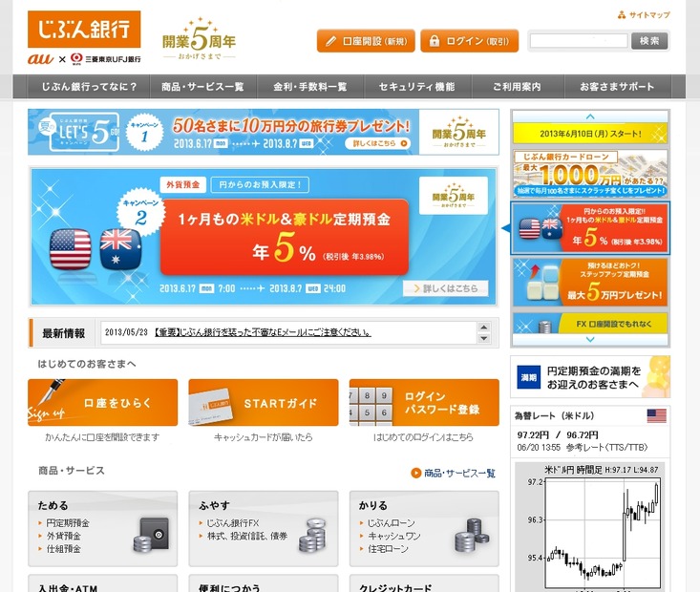This screenshot has width=700, height=592.
Task: Open the 住宅ローン link
Action: (388, 549)
